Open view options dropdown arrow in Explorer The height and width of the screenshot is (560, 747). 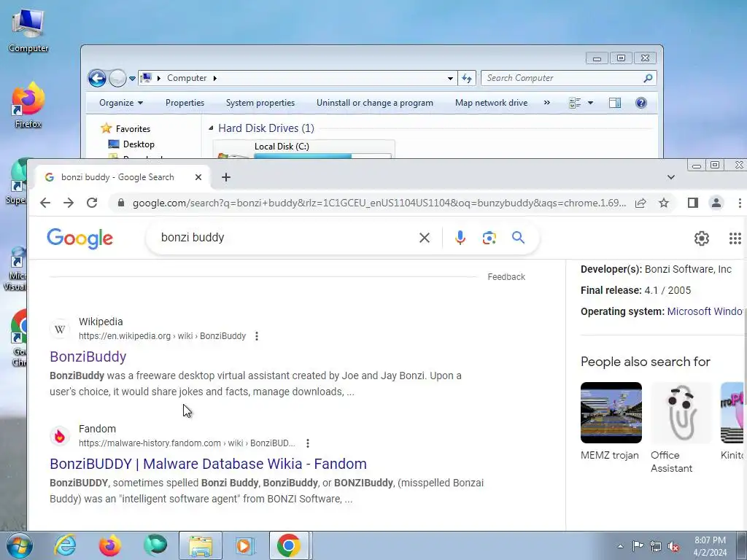point(590,103)
